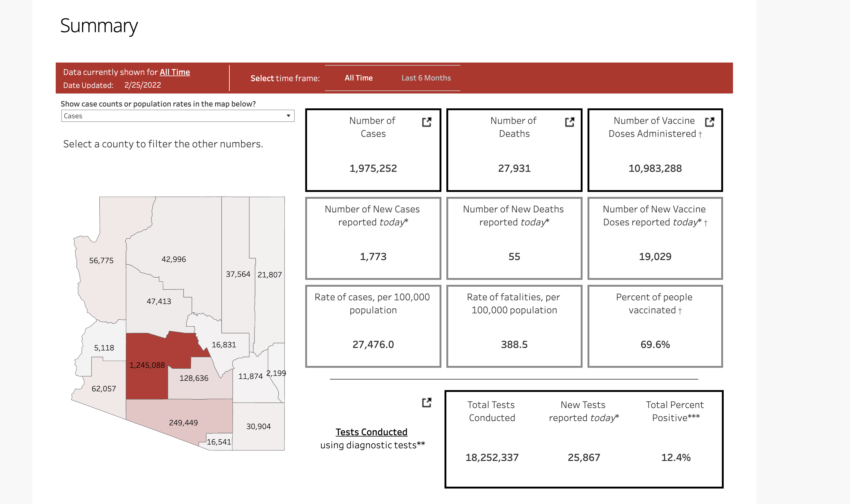Open Vaccine Doses Administered external link icon

coord(709,122)
